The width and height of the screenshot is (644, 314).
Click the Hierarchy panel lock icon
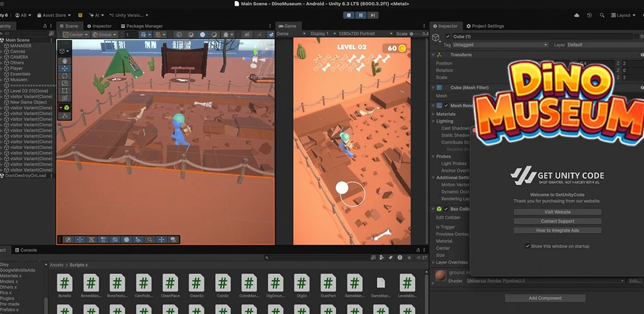pyautogui.click(x=45, y=26)
